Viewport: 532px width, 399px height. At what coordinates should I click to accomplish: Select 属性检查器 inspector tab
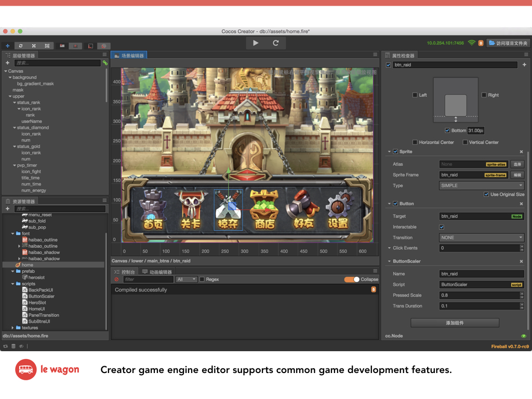pyautogui.click(x=400, y=55)
